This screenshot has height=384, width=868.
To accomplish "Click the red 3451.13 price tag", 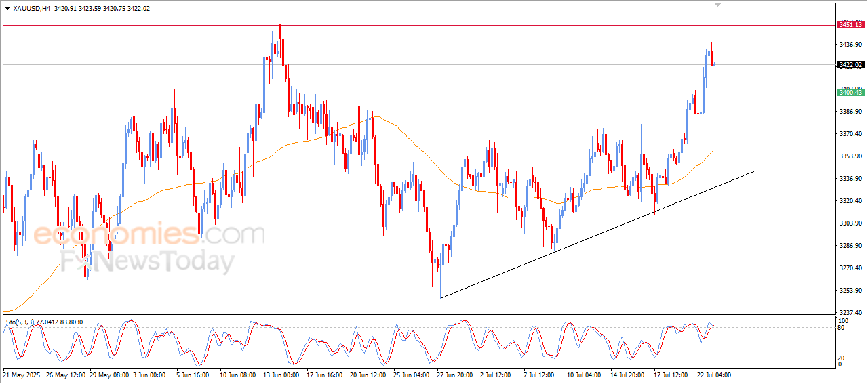I will pos(850,25).
